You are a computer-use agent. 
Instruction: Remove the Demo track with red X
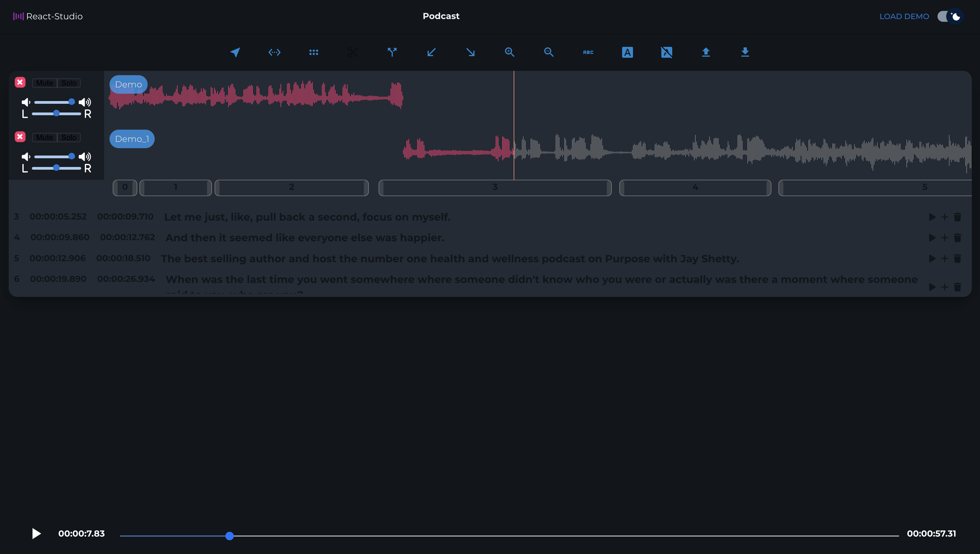click(x=20, y=82)
